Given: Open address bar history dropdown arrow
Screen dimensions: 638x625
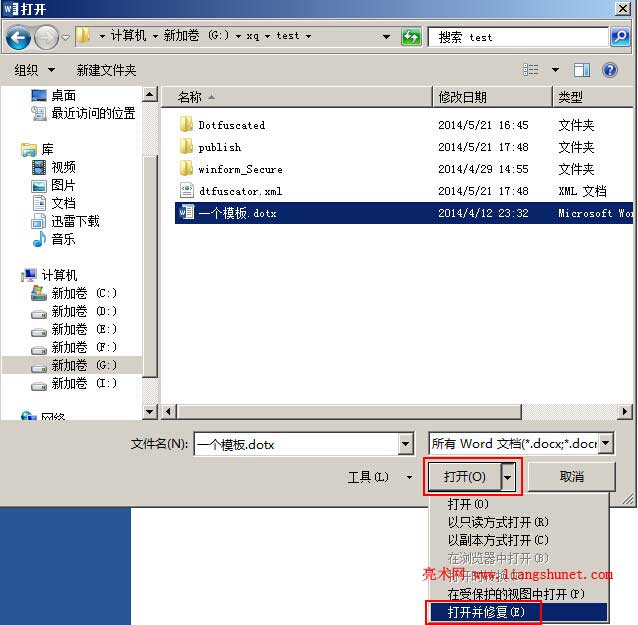Looking at the screenshot, I should click(x=387, y=37).
